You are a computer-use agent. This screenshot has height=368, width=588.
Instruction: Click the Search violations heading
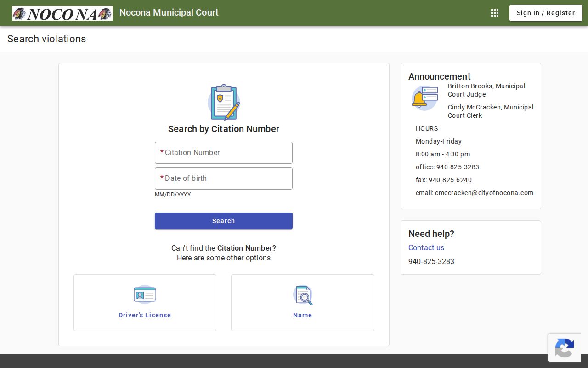click(47, 39)
